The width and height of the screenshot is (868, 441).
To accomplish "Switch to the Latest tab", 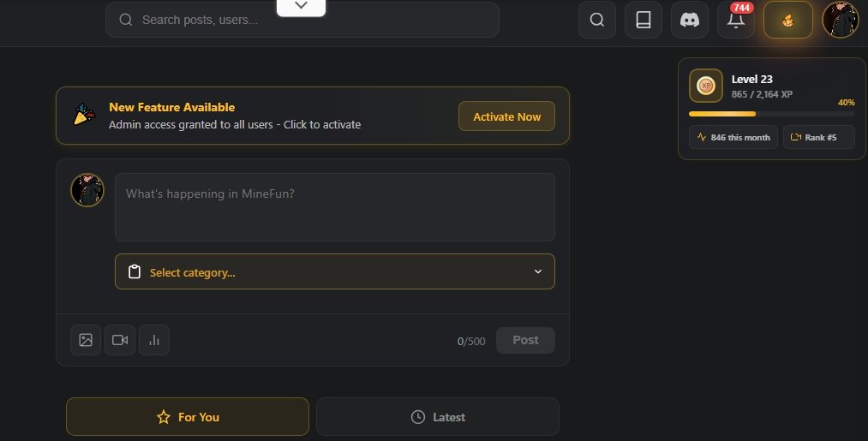I will (x=438, y=417).
